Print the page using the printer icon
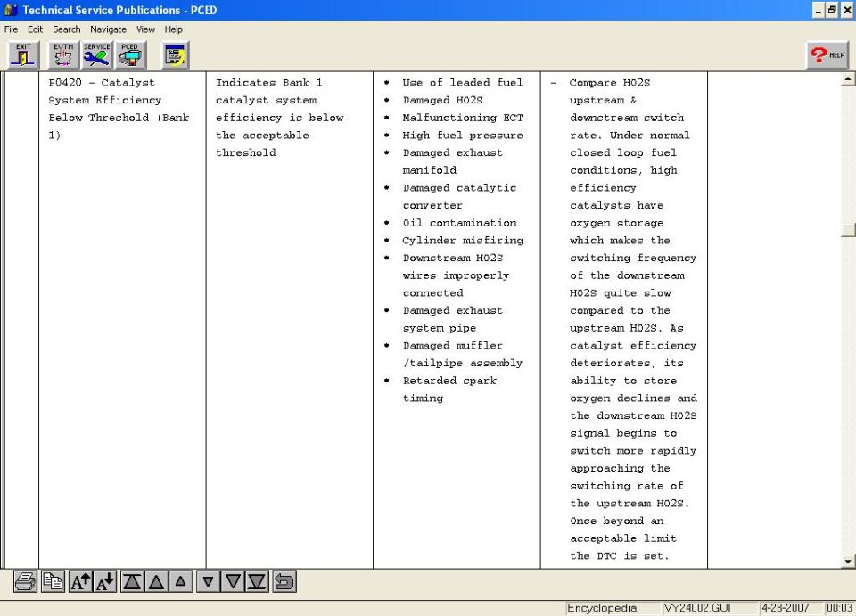Viewport: 856px width, 616px height. [x=26, y=581]
